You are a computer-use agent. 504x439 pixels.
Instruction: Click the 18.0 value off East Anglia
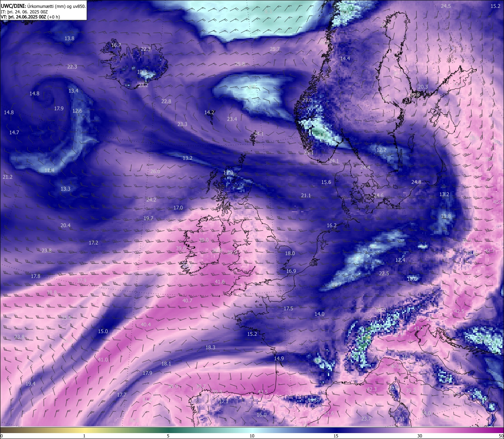coord(290,253)
